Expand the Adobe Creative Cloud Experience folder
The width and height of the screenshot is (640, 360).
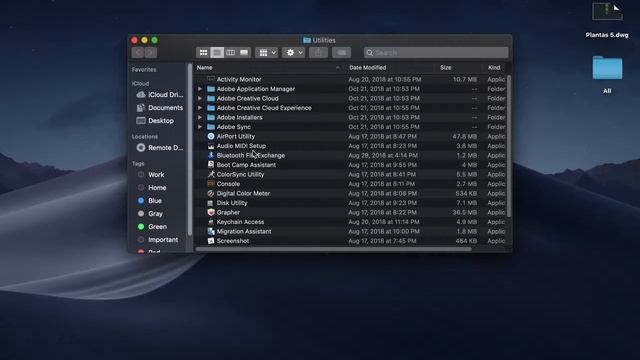coord(200,108)
